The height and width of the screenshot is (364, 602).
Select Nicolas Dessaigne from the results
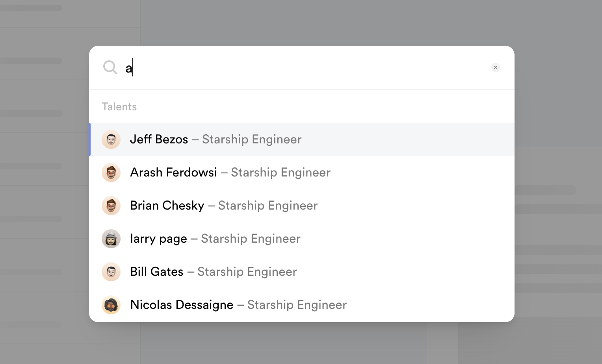point(182,305)
